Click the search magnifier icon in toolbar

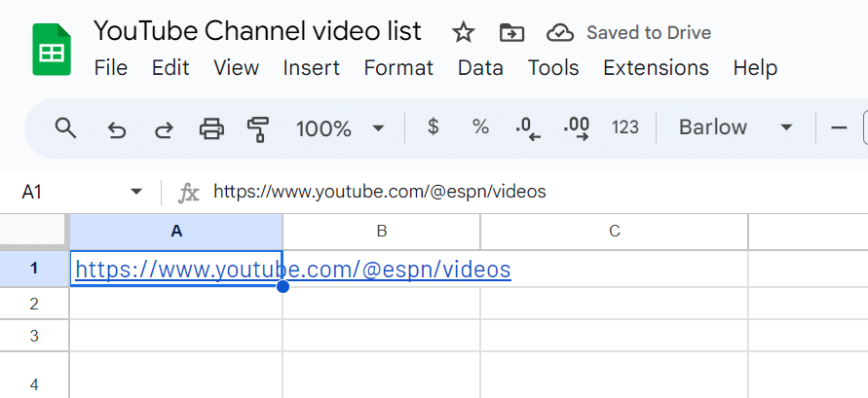point(65,127)
